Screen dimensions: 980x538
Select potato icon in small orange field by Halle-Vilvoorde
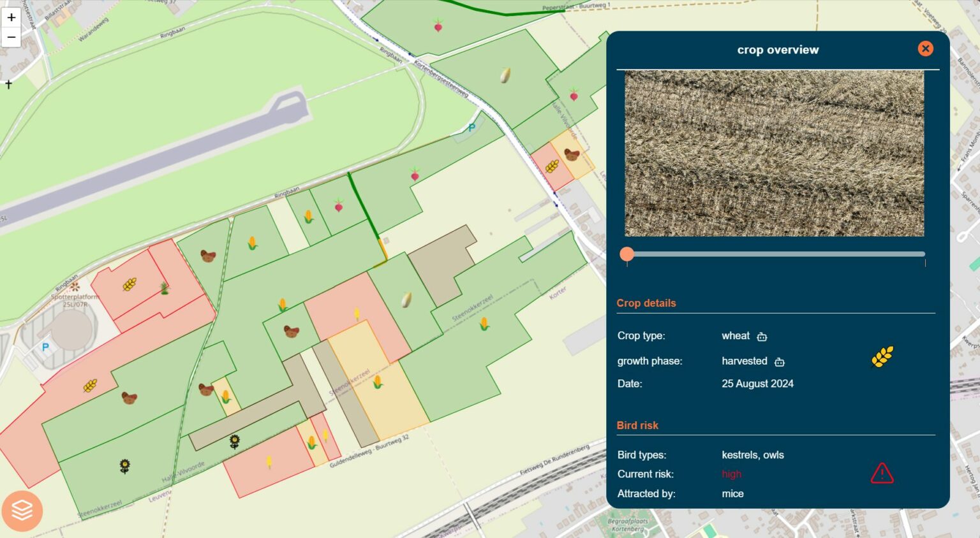coord(572,154)
